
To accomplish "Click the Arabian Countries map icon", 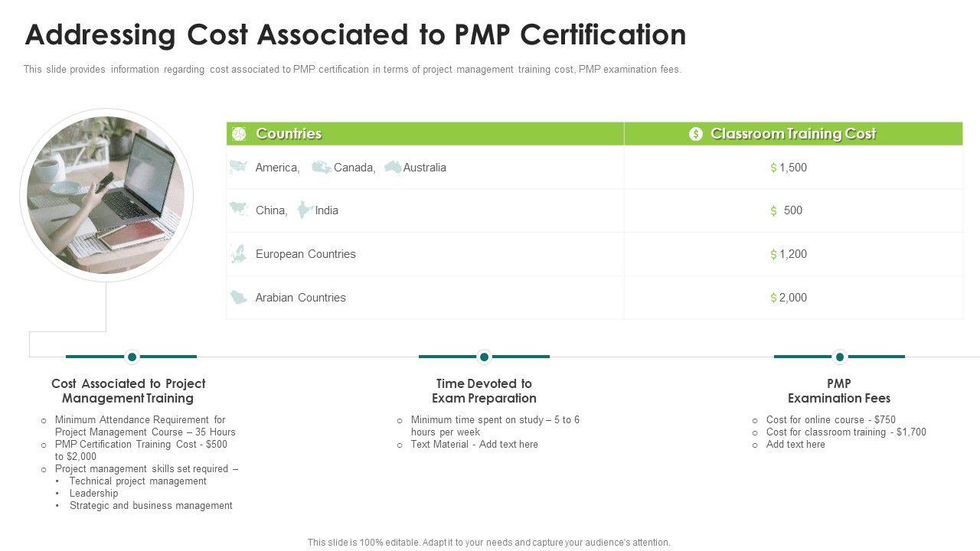I will [239, 298].
